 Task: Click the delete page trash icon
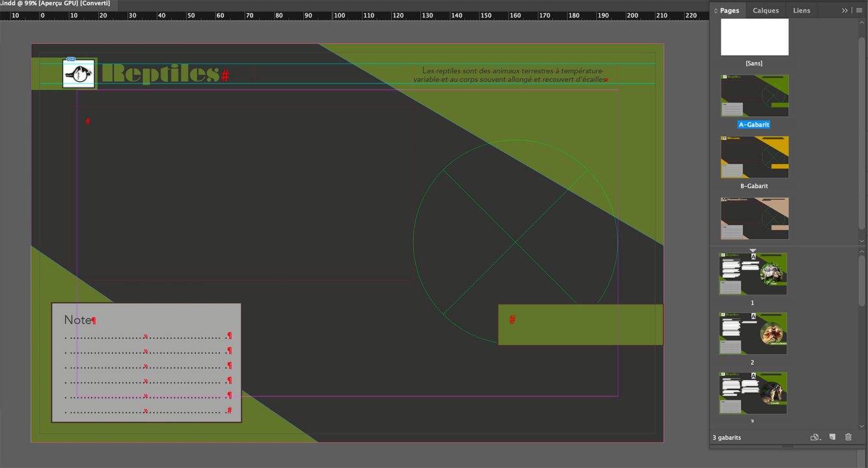coord(849,437)
